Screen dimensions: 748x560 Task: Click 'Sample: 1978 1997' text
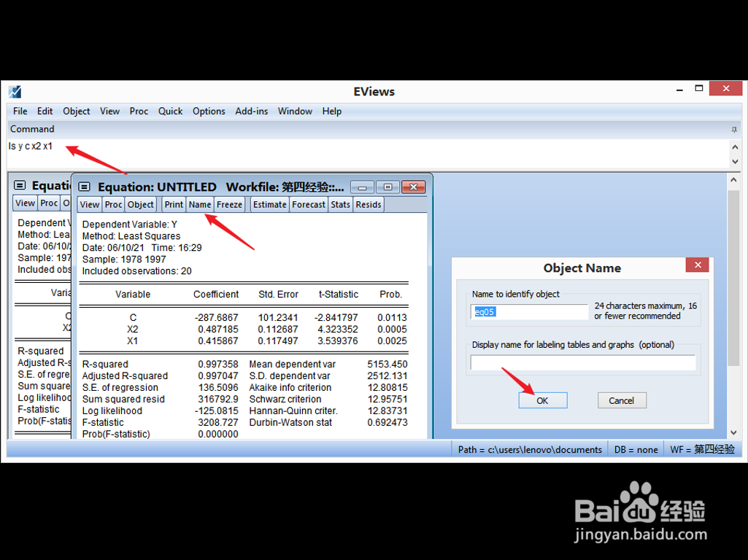pyautogui.click(x=124, y=260)
